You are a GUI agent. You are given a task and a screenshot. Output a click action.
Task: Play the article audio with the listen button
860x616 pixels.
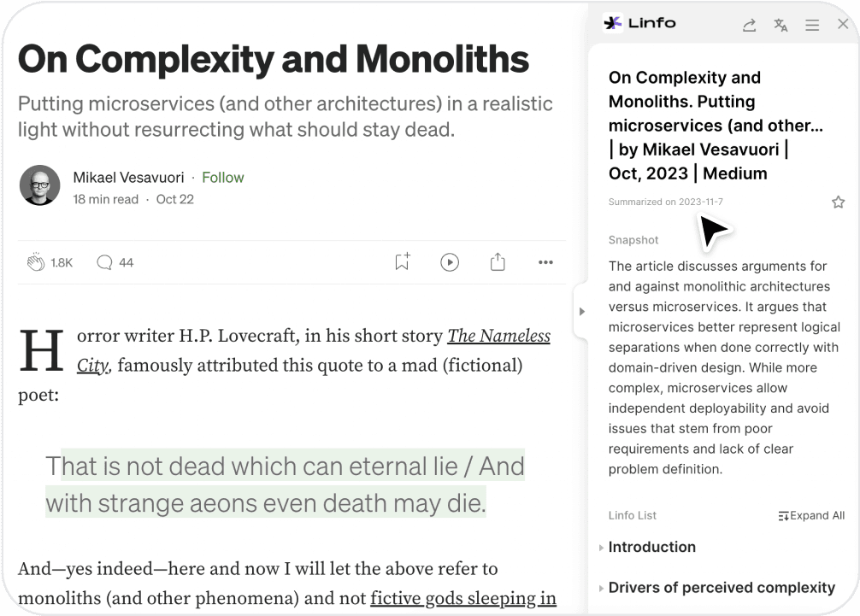click(450, 262)
